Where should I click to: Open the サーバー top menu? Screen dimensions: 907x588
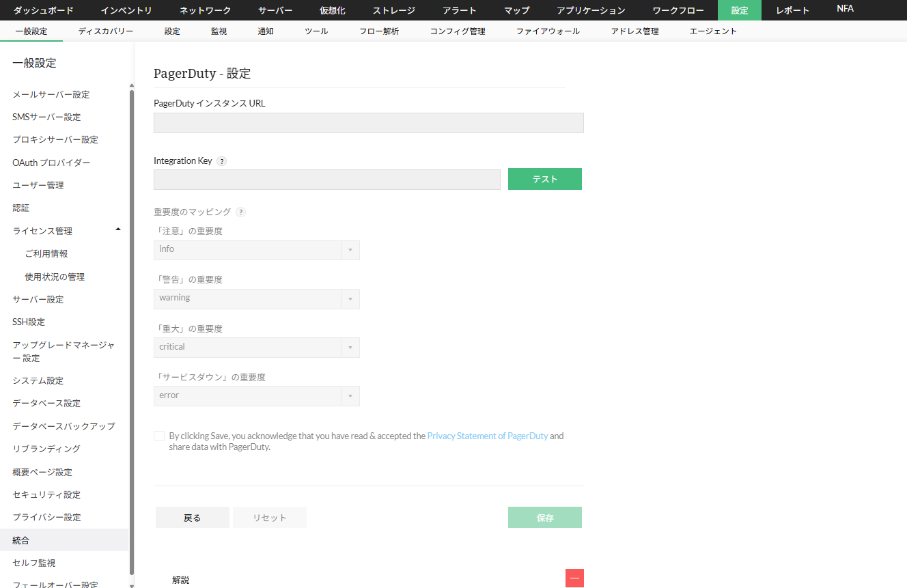(275, 10)
